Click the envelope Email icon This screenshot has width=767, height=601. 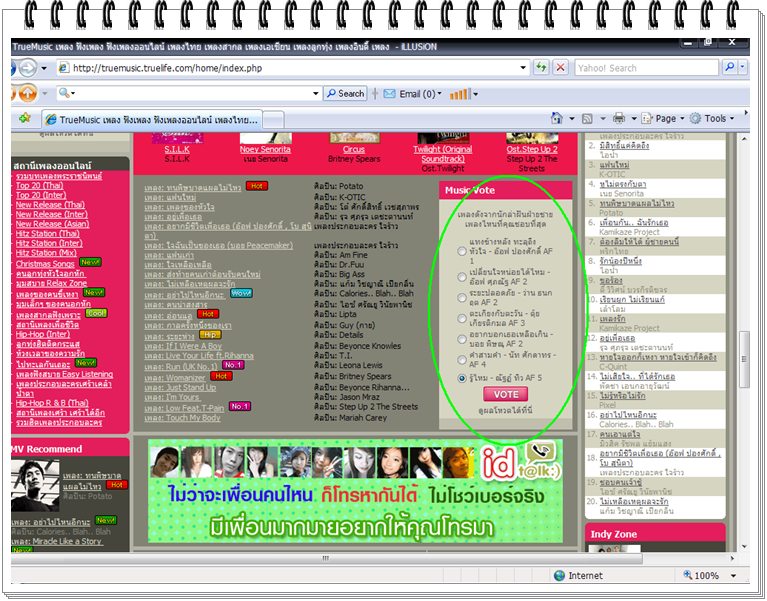tap(389, 93)
